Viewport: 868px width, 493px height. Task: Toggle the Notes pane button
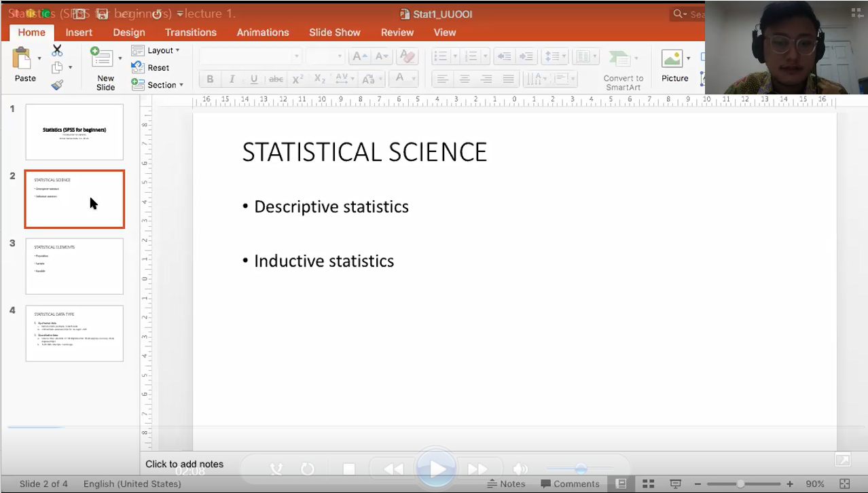[507, 483]
